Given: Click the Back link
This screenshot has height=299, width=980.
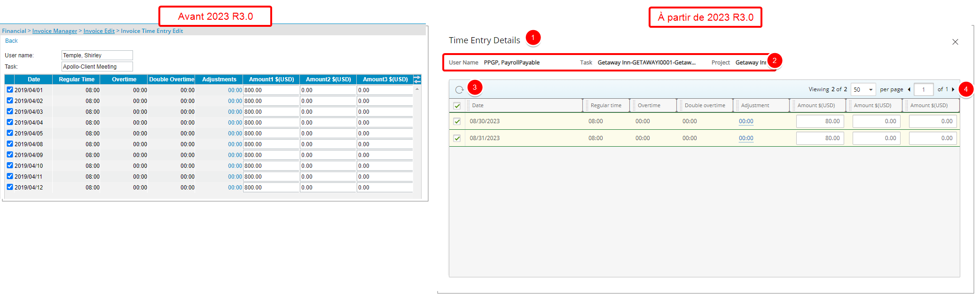Looking at the screenshot, I should (11, 41).
